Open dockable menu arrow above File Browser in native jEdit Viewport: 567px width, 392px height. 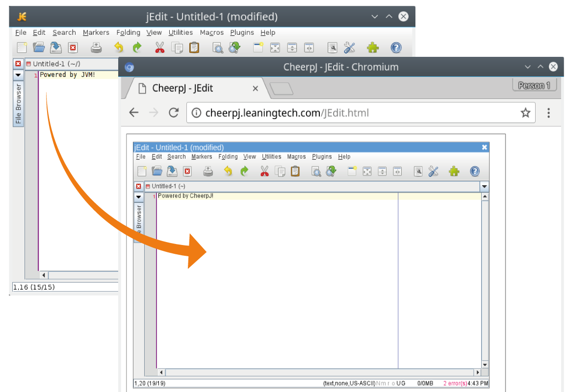click(18, 75)
